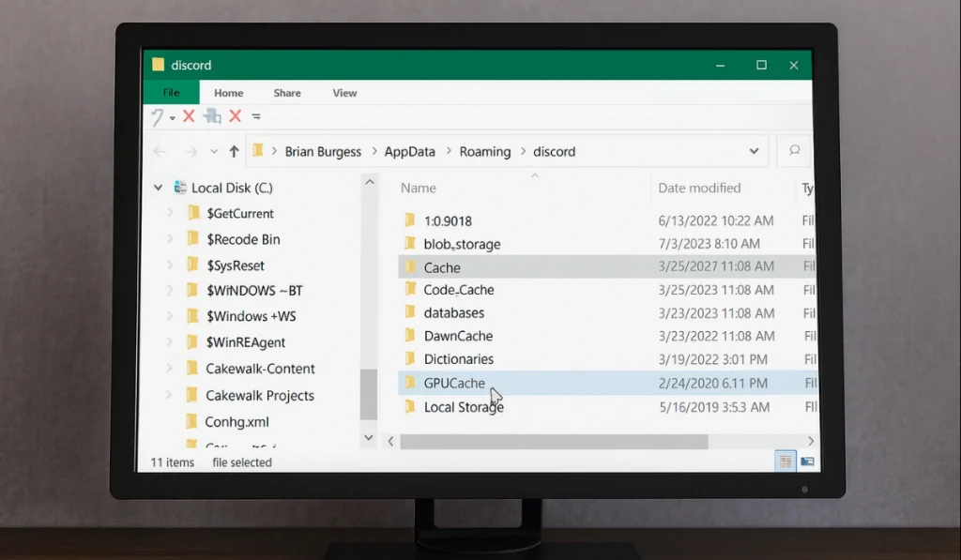The height and width of the screenshot is (560, 961).
Task: Click the navigation pane scrollbar thumb
Action: (x=368, y=395)
